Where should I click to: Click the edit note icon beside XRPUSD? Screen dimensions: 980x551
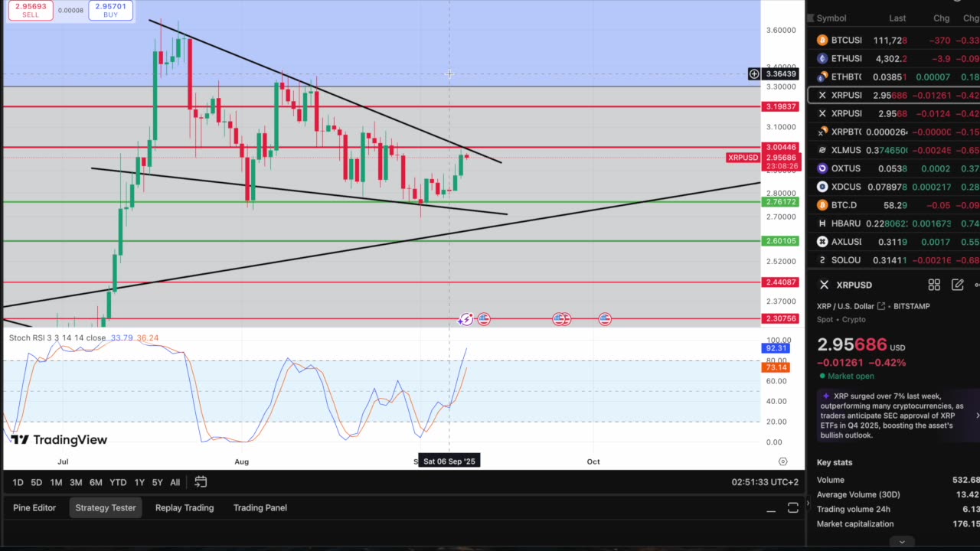pyautogui.click(x=957, y=285)
